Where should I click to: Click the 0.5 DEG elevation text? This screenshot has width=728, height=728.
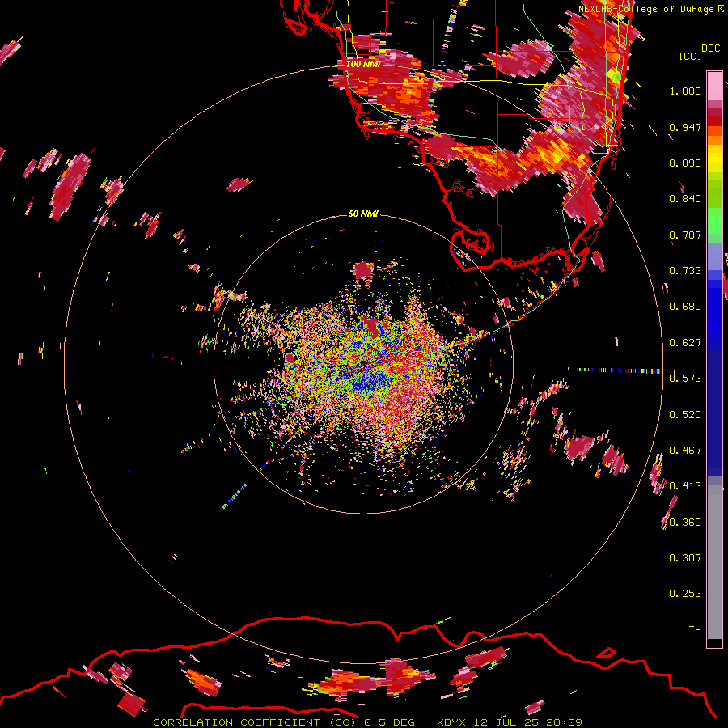coord(391,722)
